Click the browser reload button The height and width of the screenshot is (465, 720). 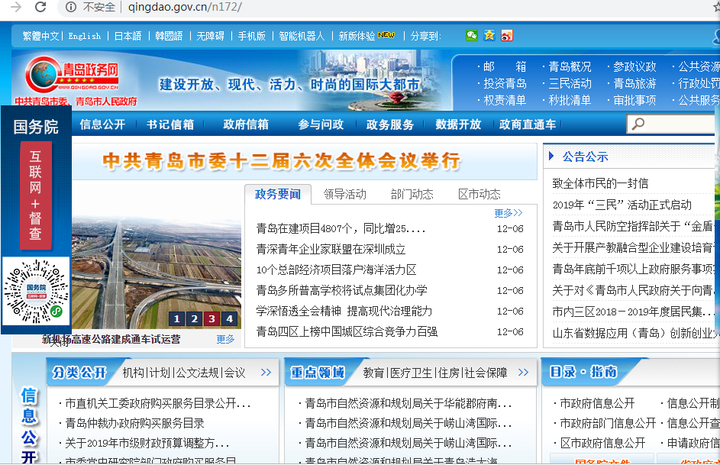(x=40, y=7)
